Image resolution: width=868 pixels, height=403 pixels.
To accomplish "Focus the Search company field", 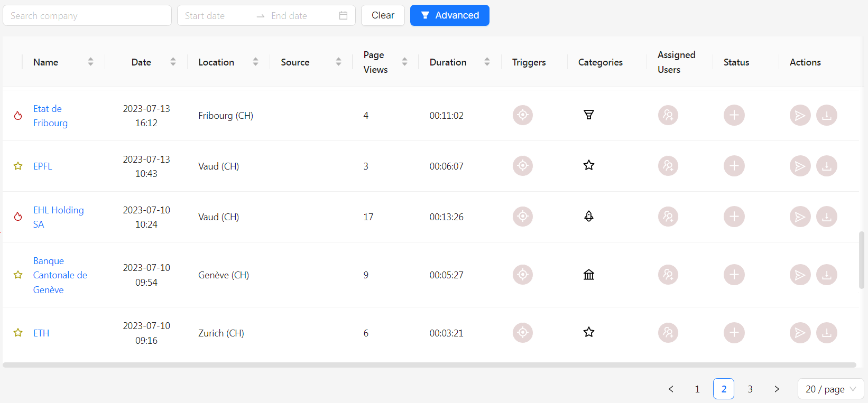I will coord(87,15).
